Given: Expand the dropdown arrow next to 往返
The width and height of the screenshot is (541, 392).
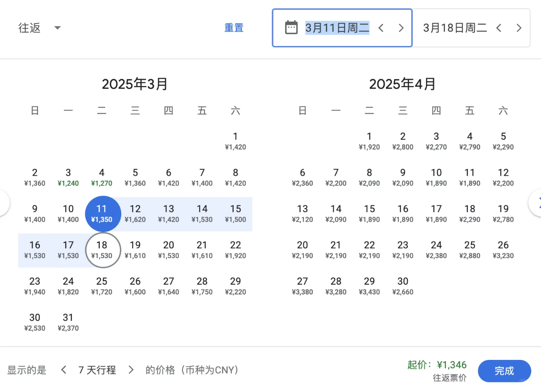Looking at the screenshot, I should [57, 28].
